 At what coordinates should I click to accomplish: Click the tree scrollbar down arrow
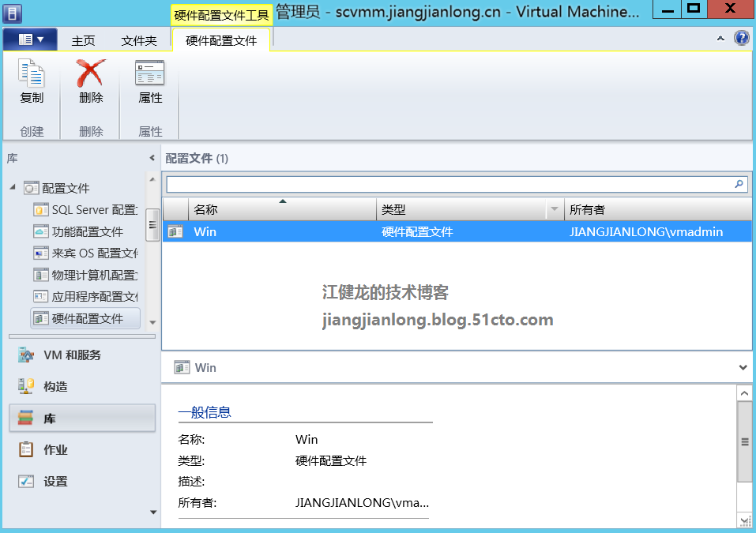click(x=152, y=322)
